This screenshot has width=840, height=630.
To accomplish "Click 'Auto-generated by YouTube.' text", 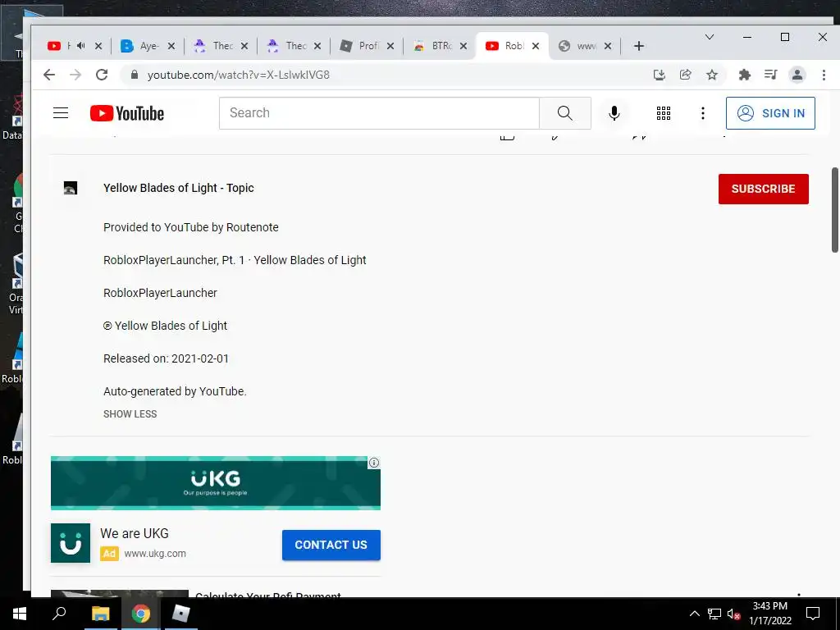I will [x=175, y=391].
